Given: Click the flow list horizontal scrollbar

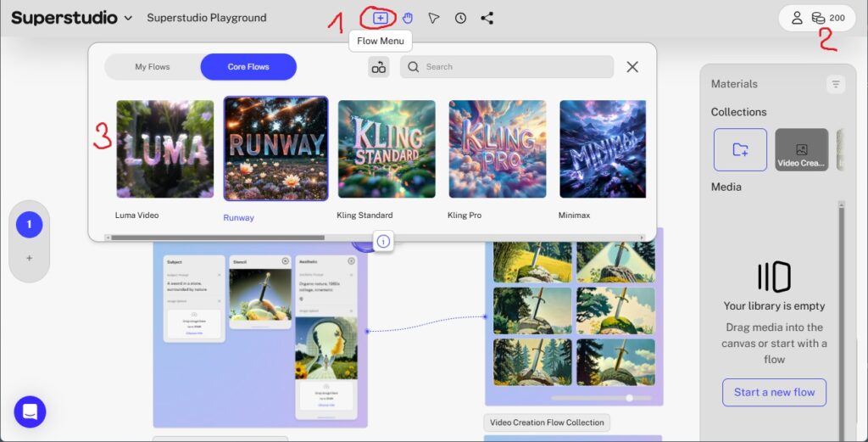Looking at the screenshot, I should coord(216,238).
